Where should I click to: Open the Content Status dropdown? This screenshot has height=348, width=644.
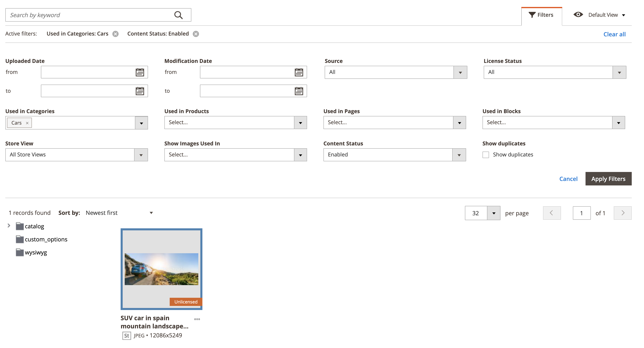coord(395,155)
